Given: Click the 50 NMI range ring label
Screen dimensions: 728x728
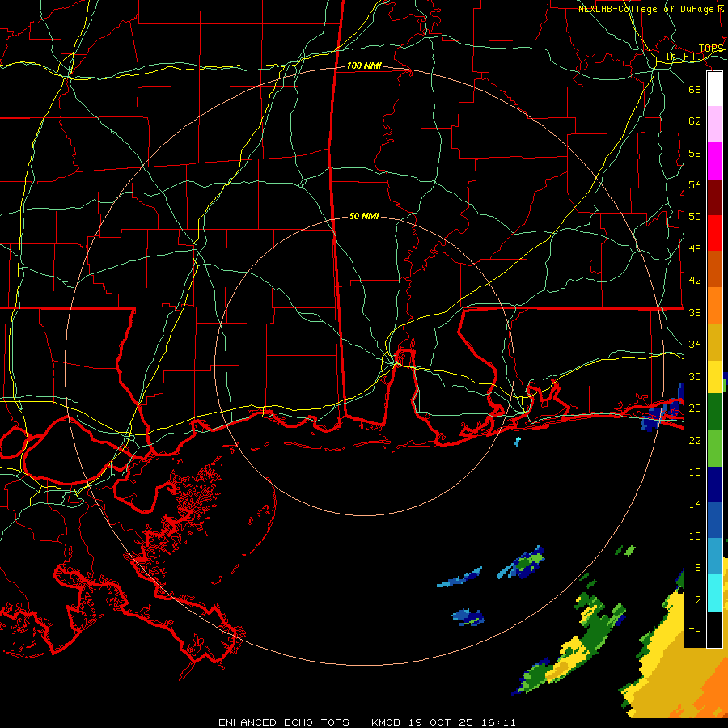Looking at the screenshot, I should click(x=364, y=216).
